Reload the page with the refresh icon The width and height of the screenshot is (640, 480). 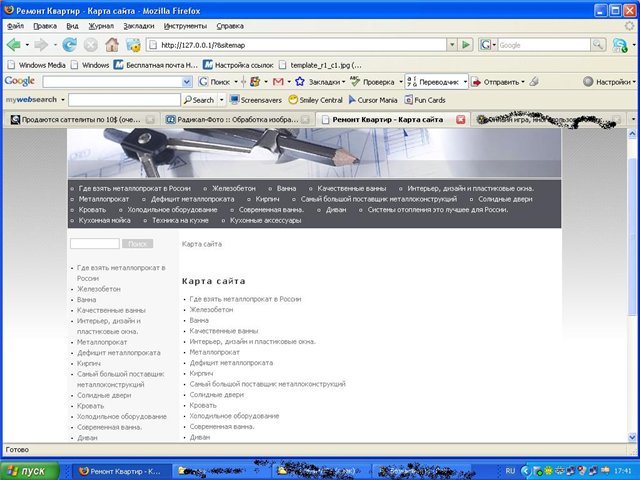70,45
